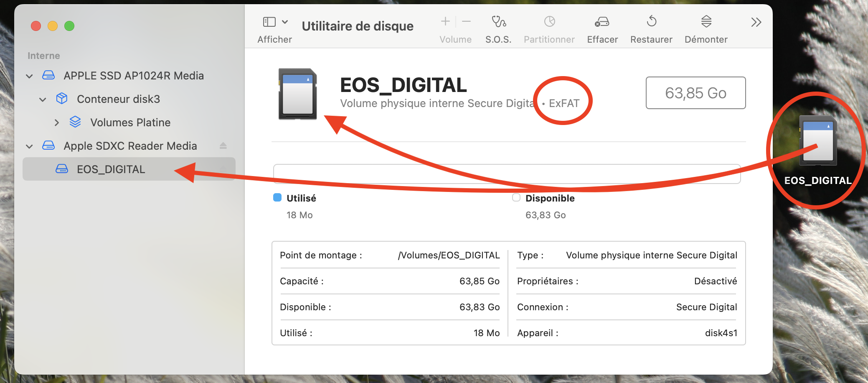
Task: Select the Apple SDXC Reader Media icon
Action: pyautogui.click(x=48, y=146)
